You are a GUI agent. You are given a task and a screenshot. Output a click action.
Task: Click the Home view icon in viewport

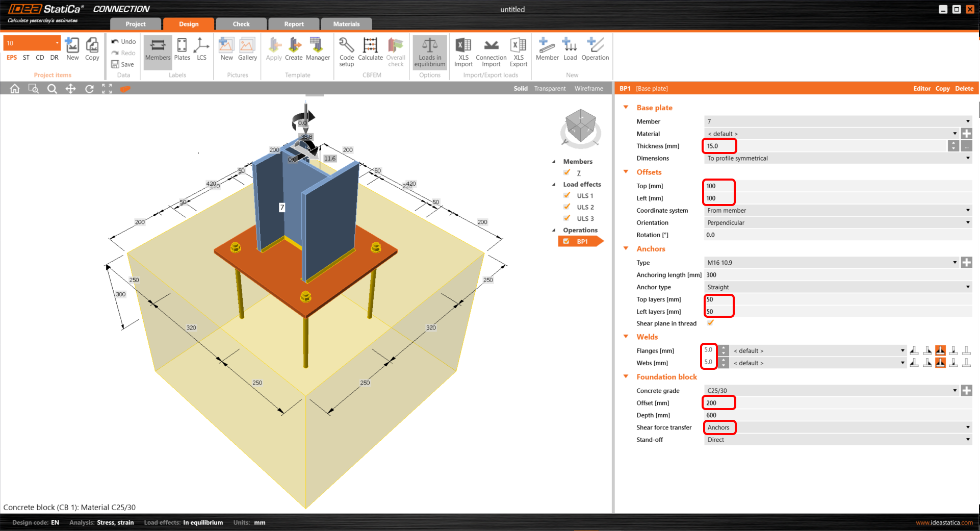[15, 89]
